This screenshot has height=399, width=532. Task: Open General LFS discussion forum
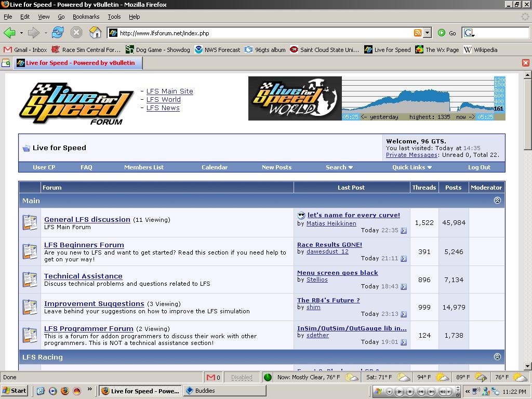pos(87,220)
